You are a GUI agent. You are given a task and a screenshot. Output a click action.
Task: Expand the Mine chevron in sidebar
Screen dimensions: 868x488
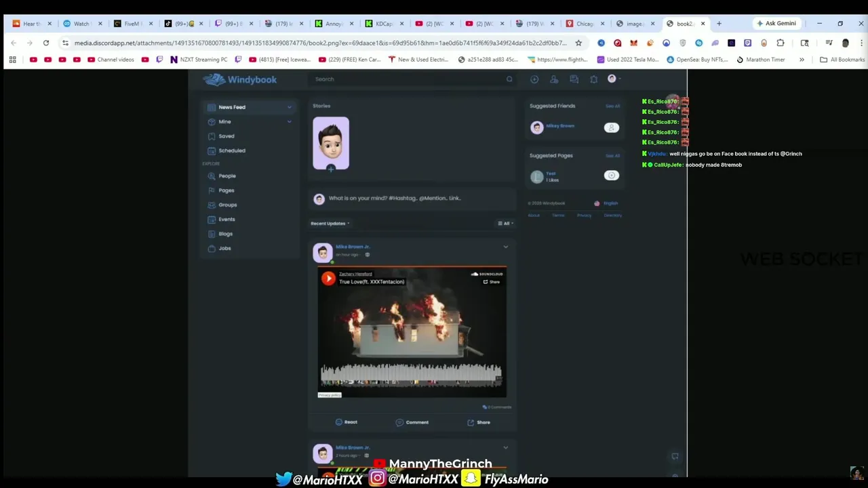(x=290, y=121)
